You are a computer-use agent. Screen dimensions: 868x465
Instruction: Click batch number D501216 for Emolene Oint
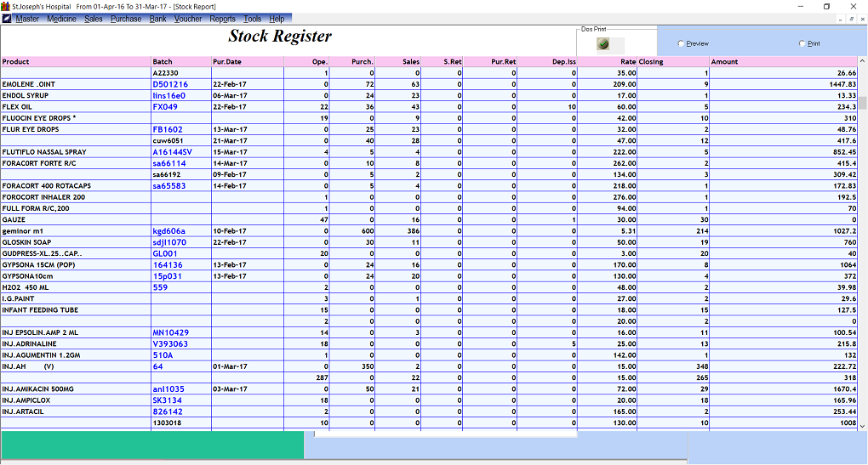coord(170,85)
